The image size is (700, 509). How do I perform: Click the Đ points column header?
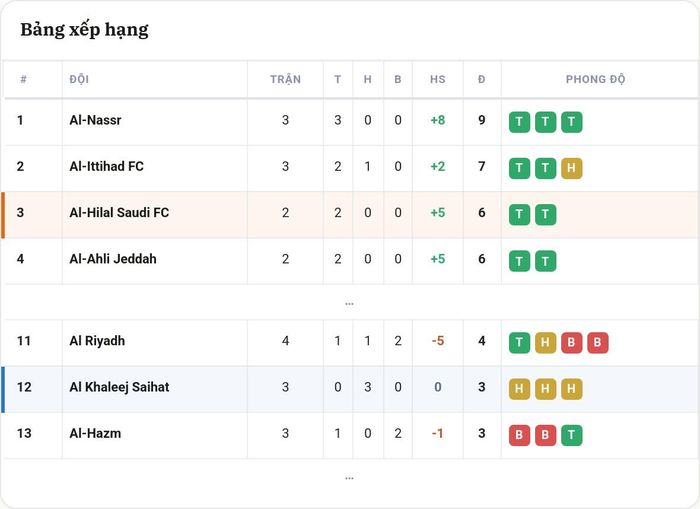pyautogui.click(x=481, y=79)
